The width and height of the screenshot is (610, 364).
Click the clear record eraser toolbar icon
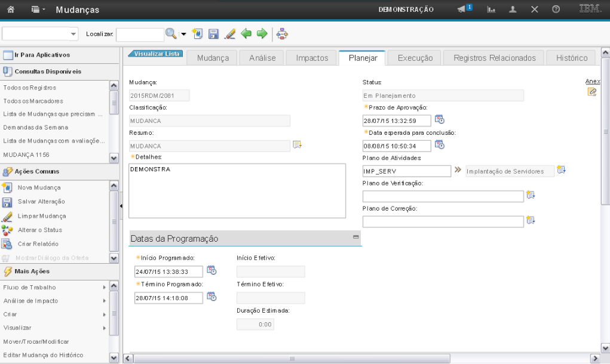click(229, 34)
